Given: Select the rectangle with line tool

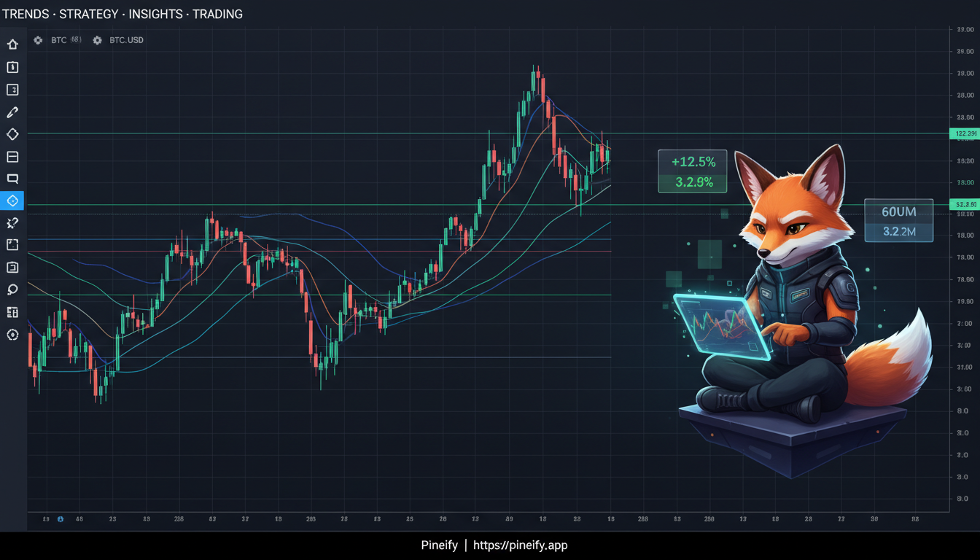Looking at the screenshot, I should coord(12,157).
